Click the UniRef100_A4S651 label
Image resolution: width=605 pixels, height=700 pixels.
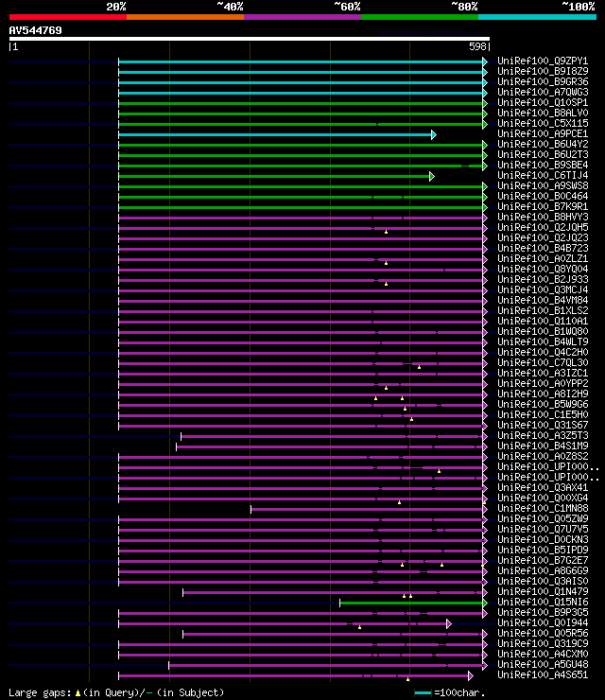coord(543,675)
